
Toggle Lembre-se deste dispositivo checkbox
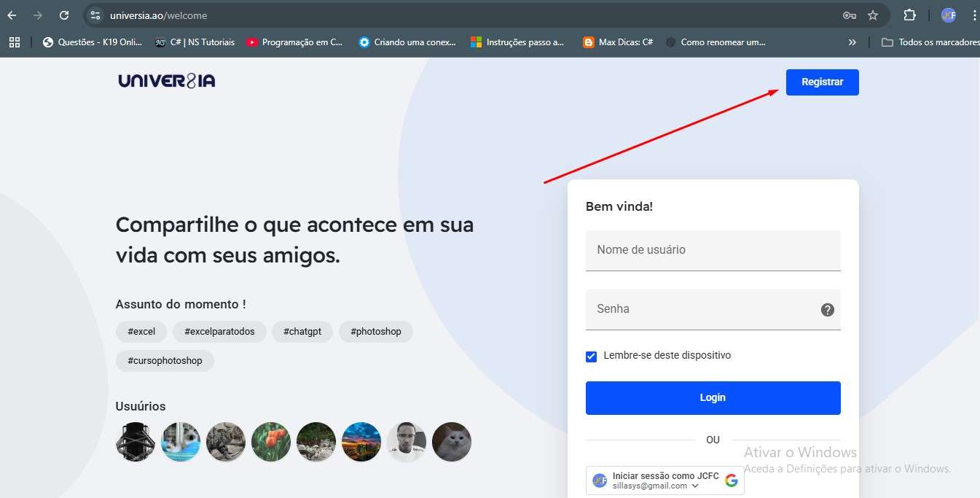(x=592, y=357)
